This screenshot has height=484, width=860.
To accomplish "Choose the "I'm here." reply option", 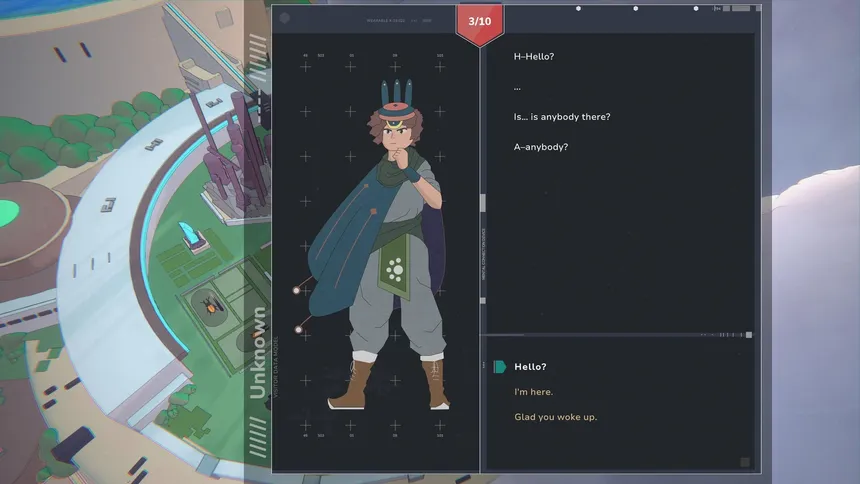I will click(534, 392).
